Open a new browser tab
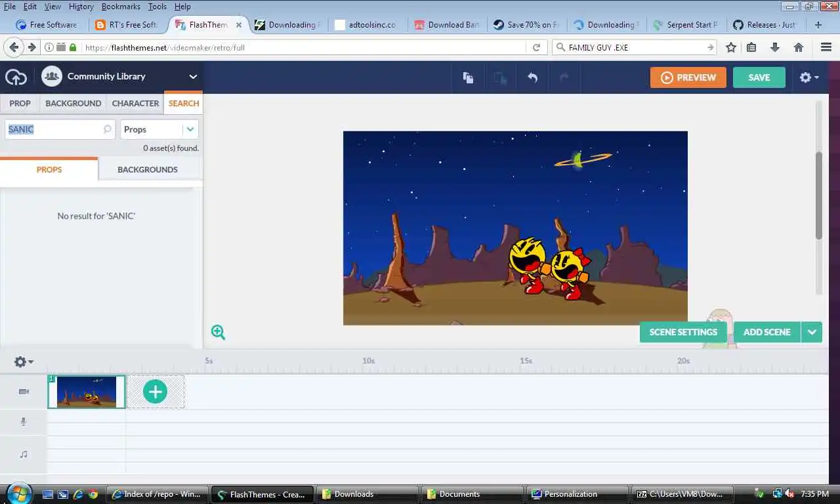Screen dimensions: 840x504 (x=818, y=25)
